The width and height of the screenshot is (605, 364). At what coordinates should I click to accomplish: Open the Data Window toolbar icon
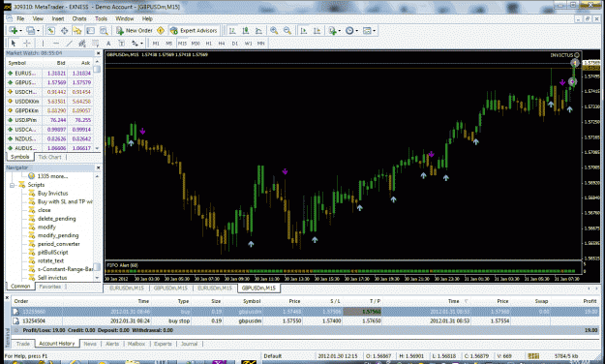(64, 30)
